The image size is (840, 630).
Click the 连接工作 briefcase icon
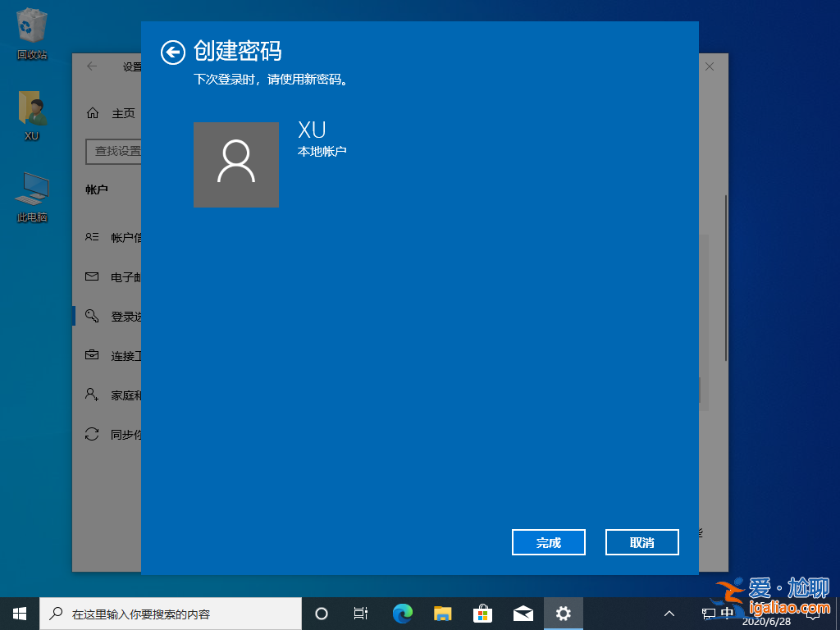coord(91,355)
